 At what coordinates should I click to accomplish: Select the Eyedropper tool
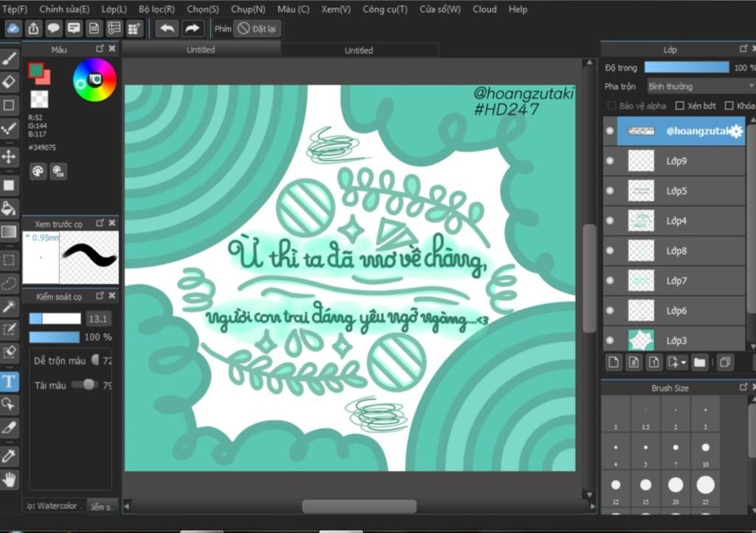[x=9, y=455]
